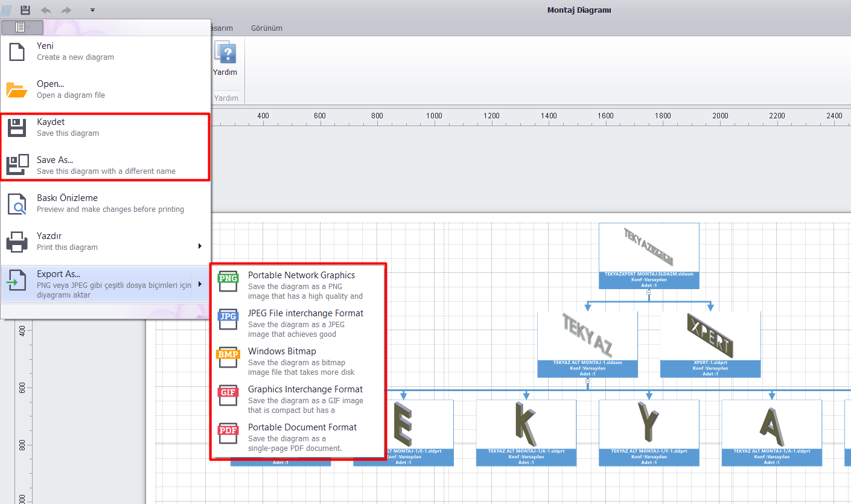Select the A-1.sldprt letter A node
Image resolution: width=851 pixels, height=504 pixels.
(x=772, y=433)
